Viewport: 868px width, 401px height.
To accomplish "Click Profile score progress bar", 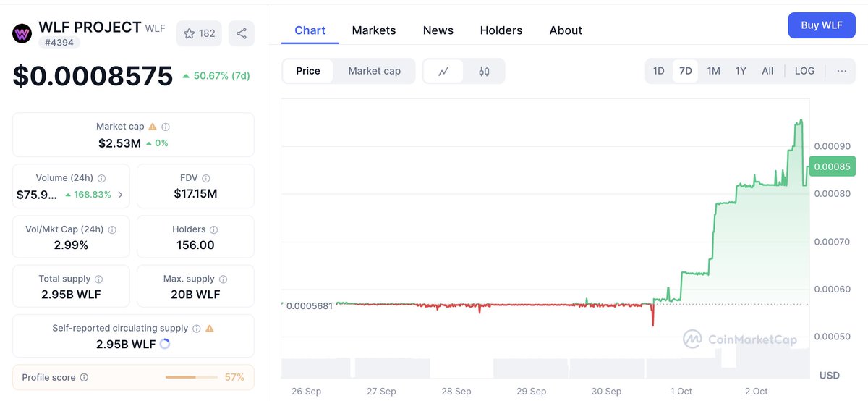I will [192, 377].
